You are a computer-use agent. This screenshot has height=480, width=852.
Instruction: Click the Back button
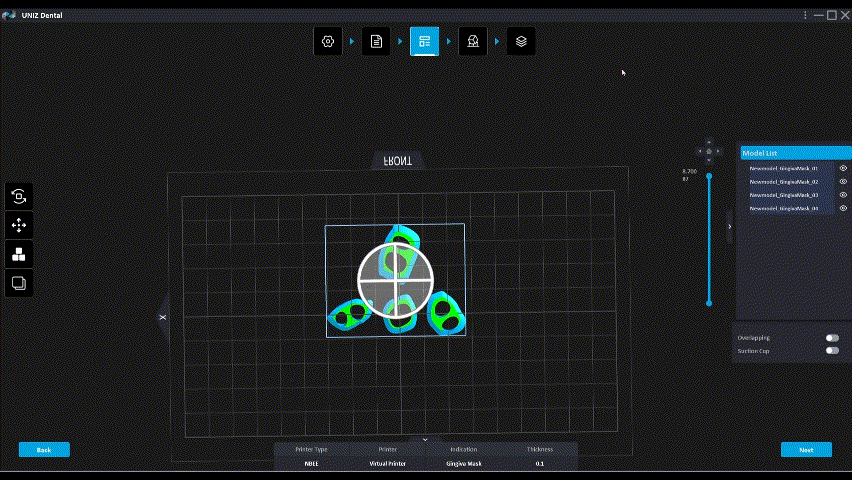(x=44, y=450)
